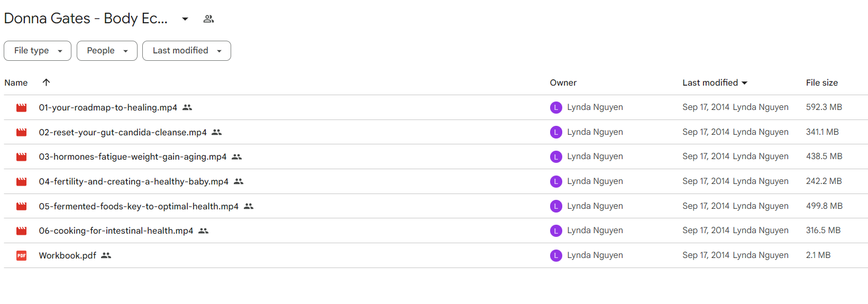Screen dimensions: 868x304
Task: Open the Last modified column sort menu
Action: click(x=715, y=83)
